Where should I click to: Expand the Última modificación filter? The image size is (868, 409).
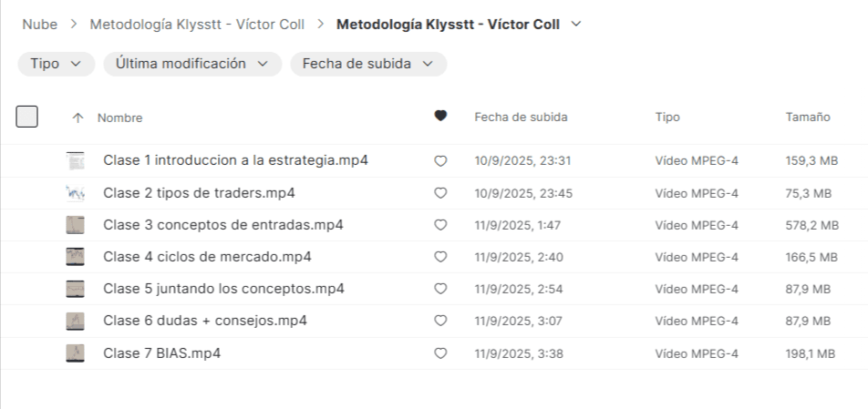pyautogui.click(x=191, y=64)
